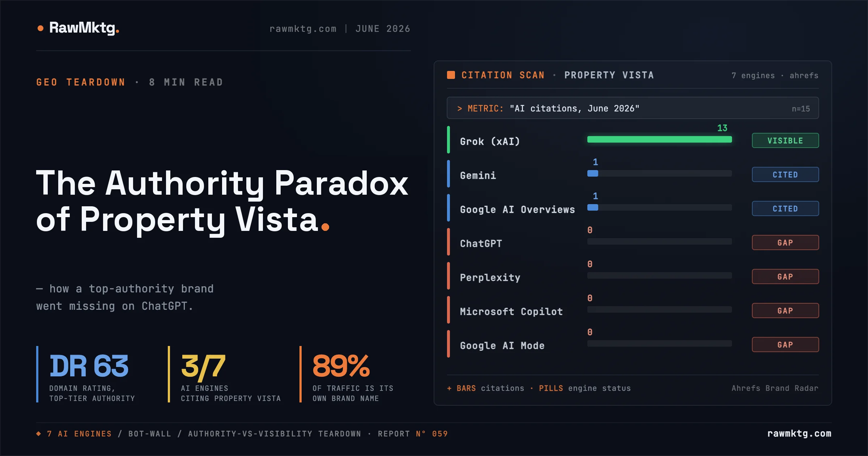868x456 pixels.
Task: Click the 'n=15' sample size label
Action: tap(801, 109)
